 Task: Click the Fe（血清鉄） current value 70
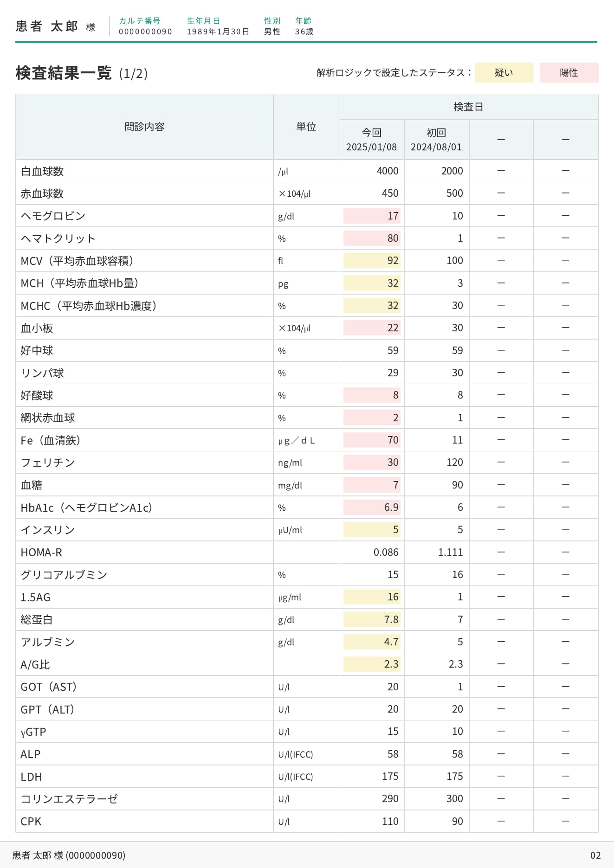pyautogui.click(x=372, y=440)
